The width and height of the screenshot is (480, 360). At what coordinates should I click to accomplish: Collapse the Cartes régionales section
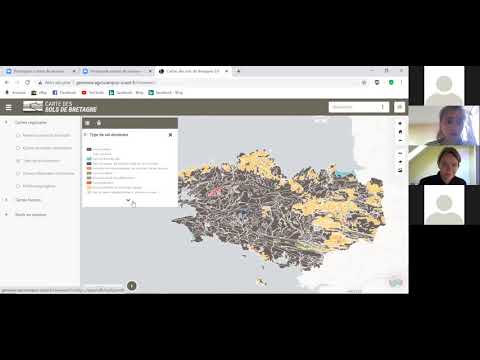pos(6,123)
